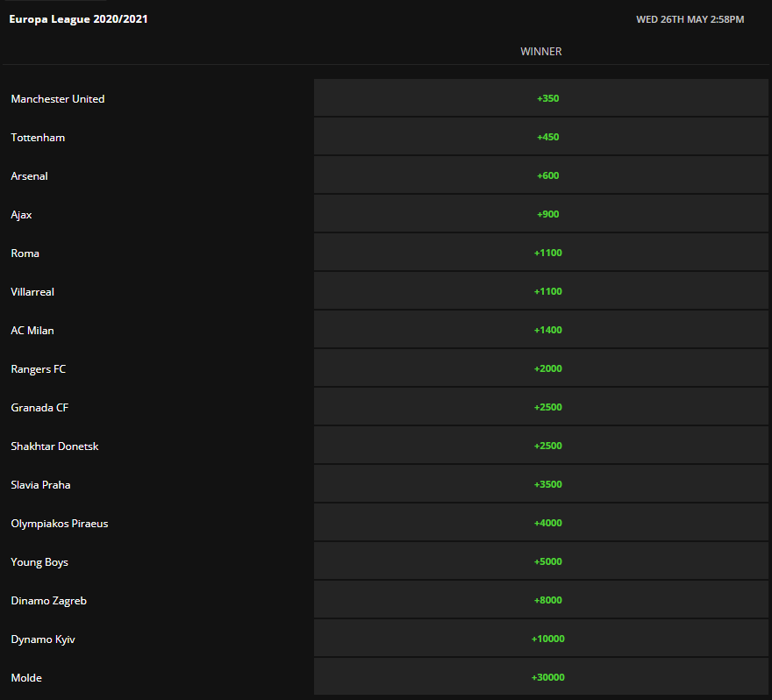The height and width of the screenshot is (700, 772).
Task: Click the WINNER column header
Action: [541, 51]
